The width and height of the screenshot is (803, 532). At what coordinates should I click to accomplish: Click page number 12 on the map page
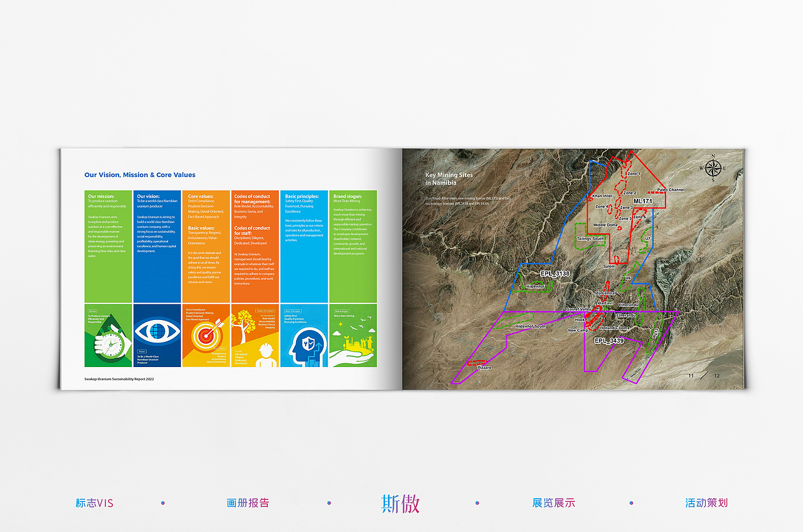tap(717, 376)
